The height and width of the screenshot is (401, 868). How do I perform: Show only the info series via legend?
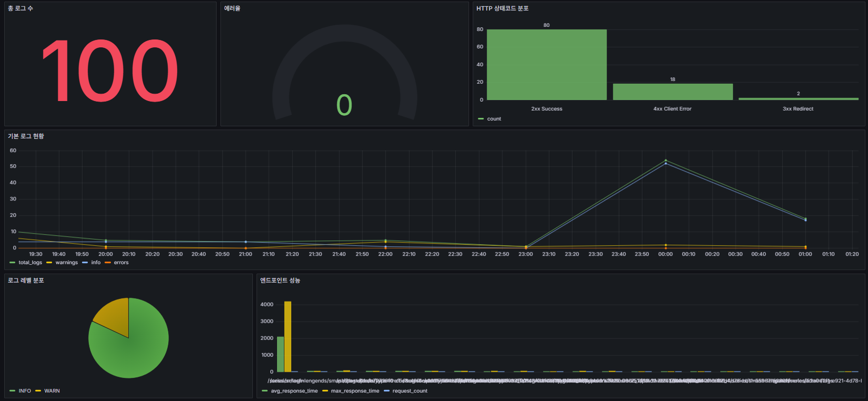96,263
